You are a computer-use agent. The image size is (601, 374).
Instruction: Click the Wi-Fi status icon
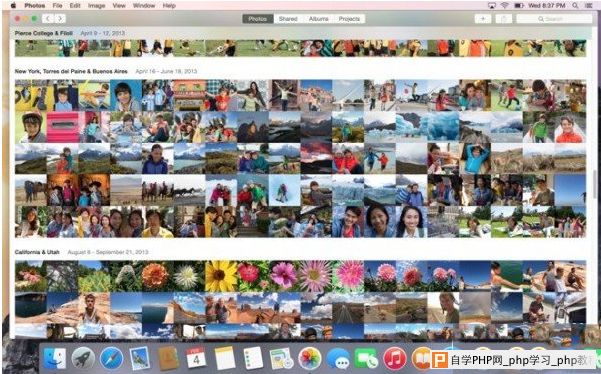pyautogui.click(x=505, y=5)
